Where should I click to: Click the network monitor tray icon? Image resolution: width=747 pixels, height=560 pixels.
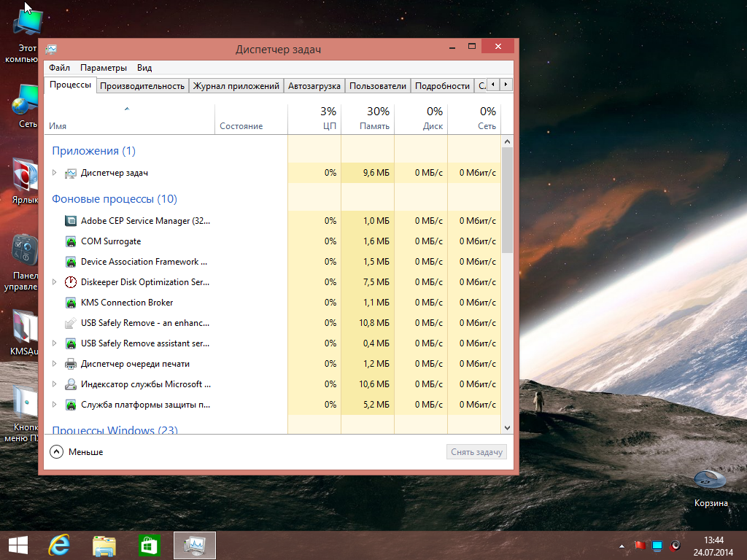tap(657, 545)
